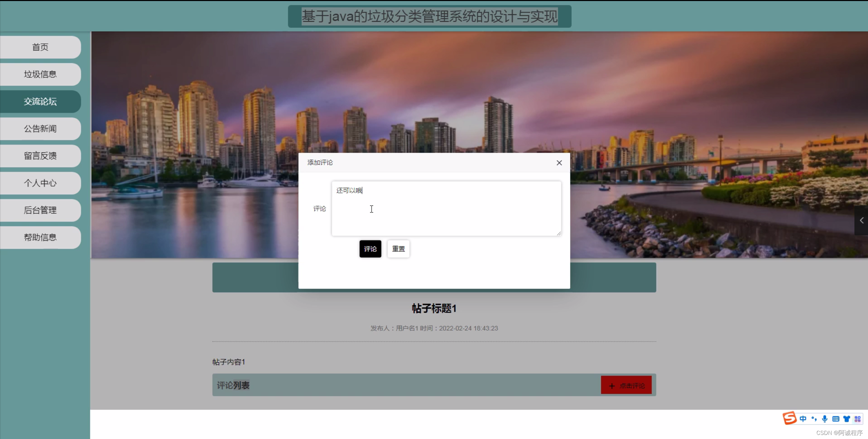Reset comment text with 重置 button
868x439 pixels.
(x=398, y=249)
